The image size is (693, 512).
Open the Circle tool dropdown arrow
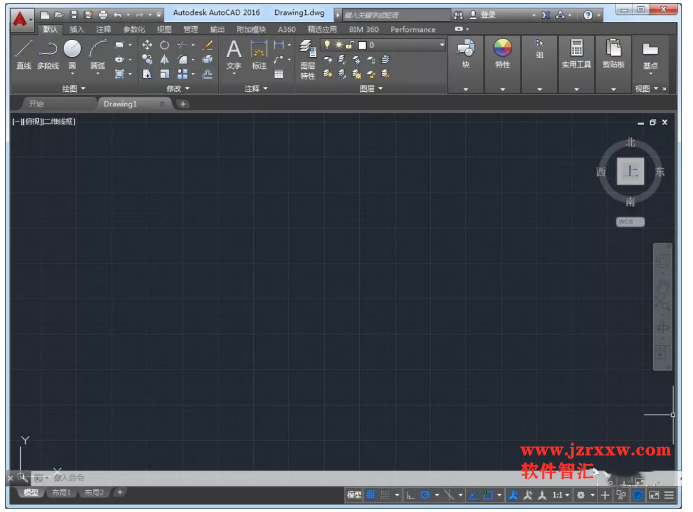[72, 74]
